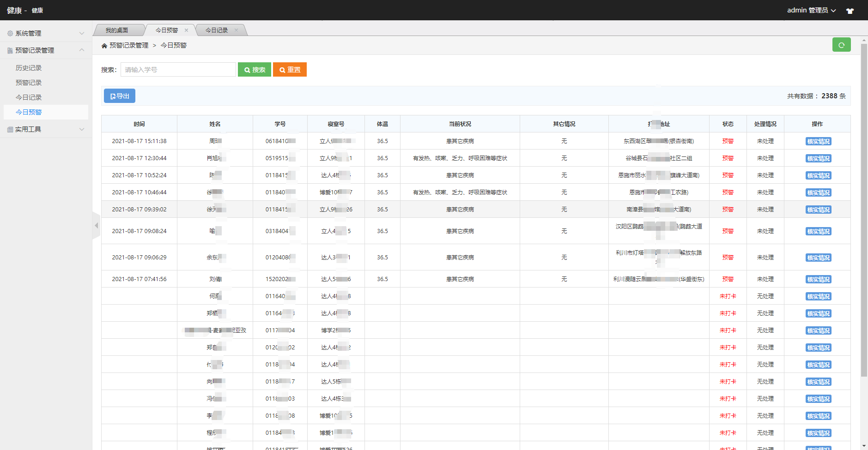The width and height of the screenshot is (868, 450).
Task: Click timestamp 2021-08-17 07:41:56
Action: tap(139, 279)
